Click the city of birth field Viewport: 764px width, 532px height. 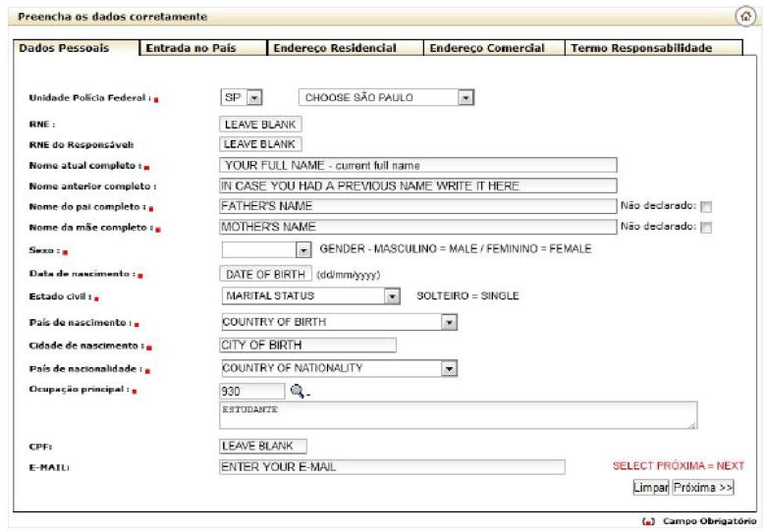[x=307, y=346]
